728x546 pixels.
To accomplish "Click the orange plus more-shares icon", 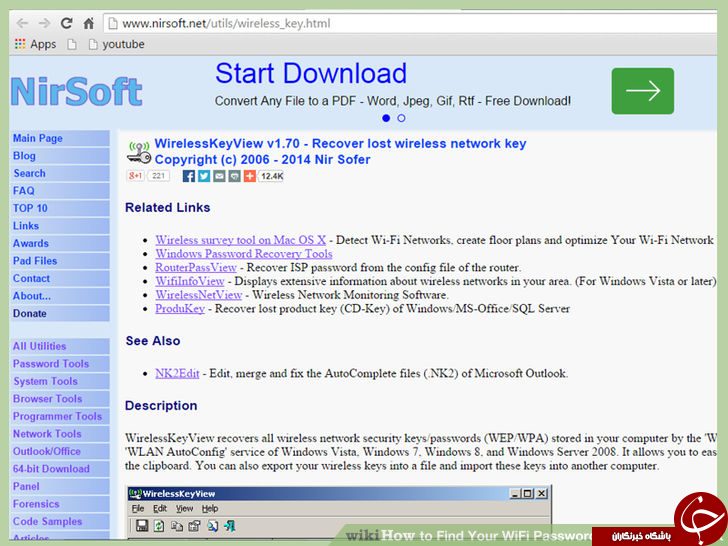I will point(250,176).
